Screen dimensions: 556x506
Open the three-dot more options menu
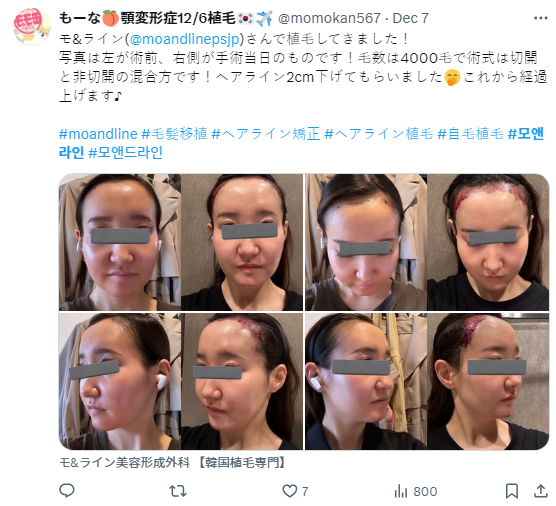[x=540, y=18]
